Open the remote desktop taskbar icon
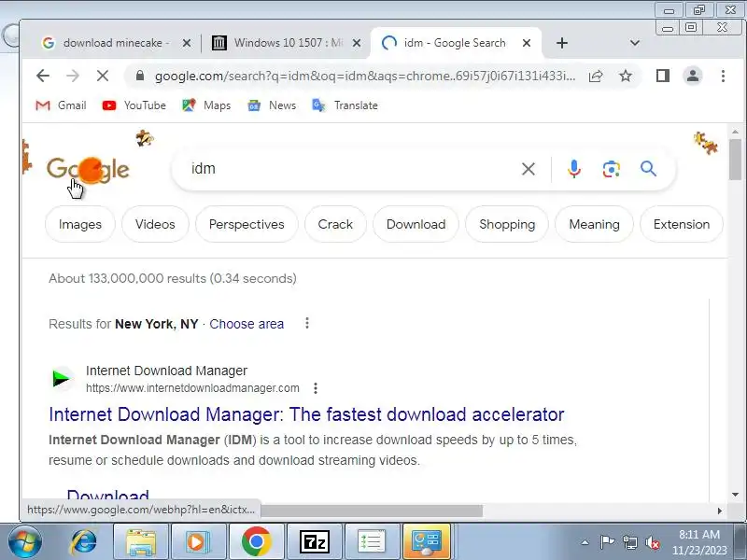Viewport: 747px width, 560px height. 427,542
